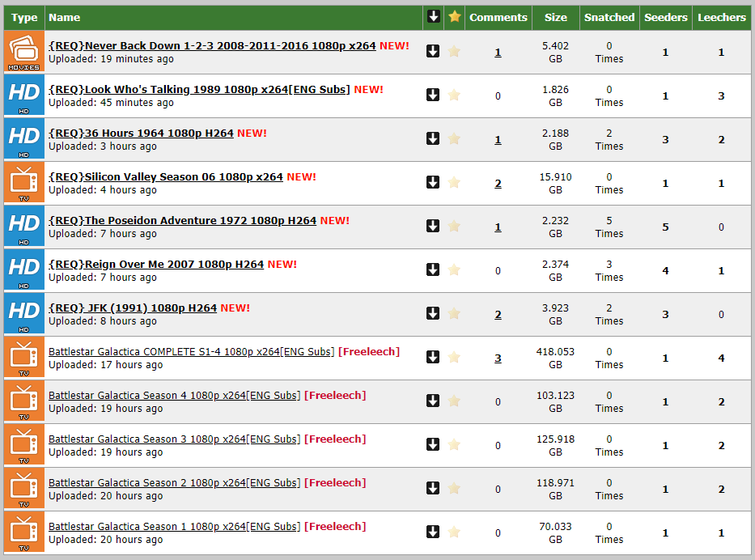Click download arrow for Battlestar Galactica Season 1
The width and height of the screenshot is (755, 560).
[433, 532]
